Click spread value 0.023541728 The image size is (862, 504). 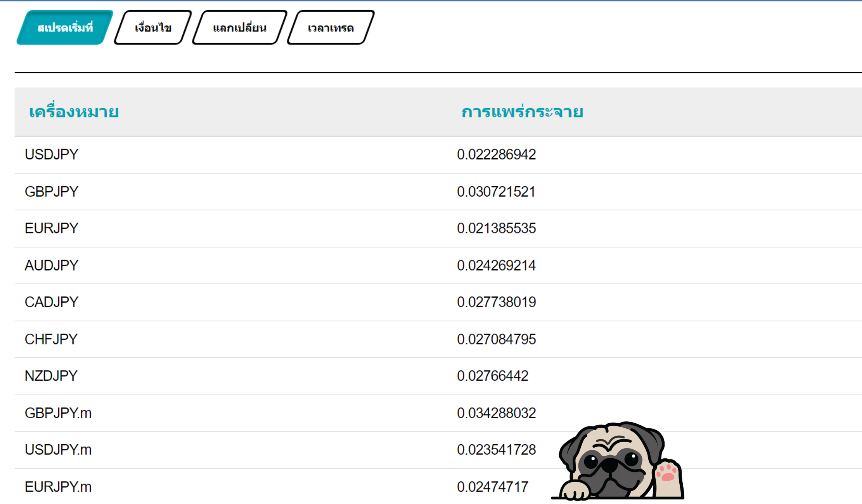[497, 449]
